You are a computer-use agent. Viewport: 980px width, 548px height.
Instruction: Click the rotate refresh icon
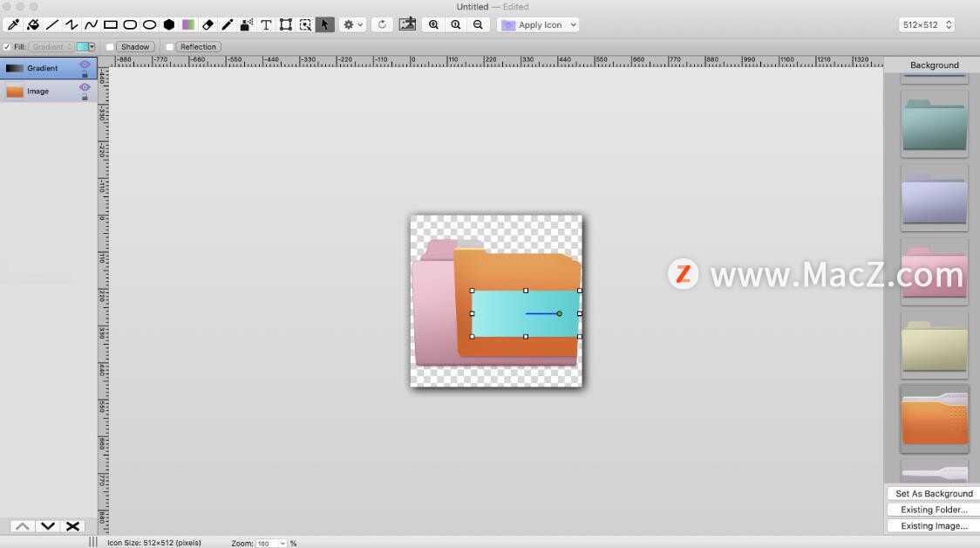(382, 25)
